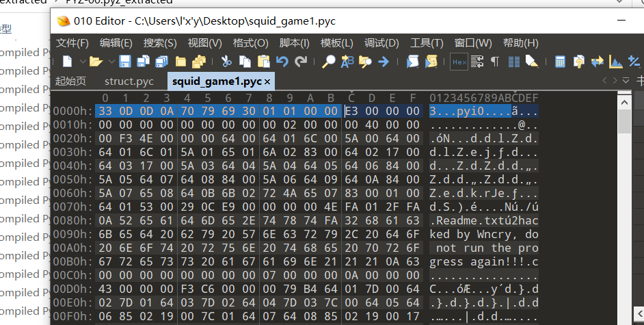Screen dimensions: 644x325
Task: Open the 搜索(S) menu
Action: tap(160, 43)
